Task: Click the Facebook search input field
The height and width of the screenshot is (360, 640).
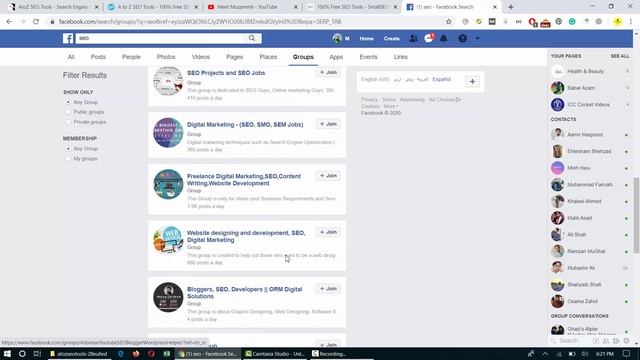Action: 161,38
